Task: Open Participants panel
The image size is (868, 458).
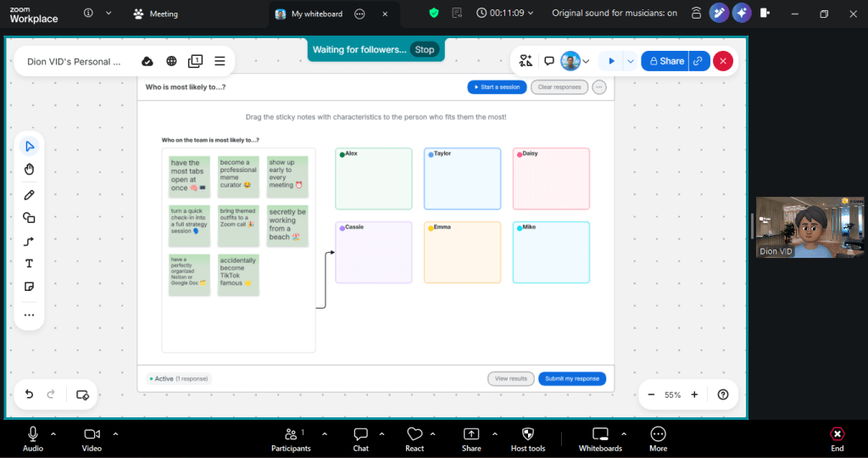Action: pos(292,439)
